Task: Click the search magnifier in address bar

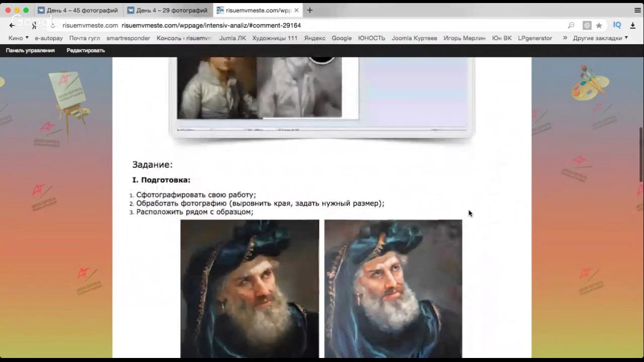Action: pyautogui.click(x=571, y=25)
